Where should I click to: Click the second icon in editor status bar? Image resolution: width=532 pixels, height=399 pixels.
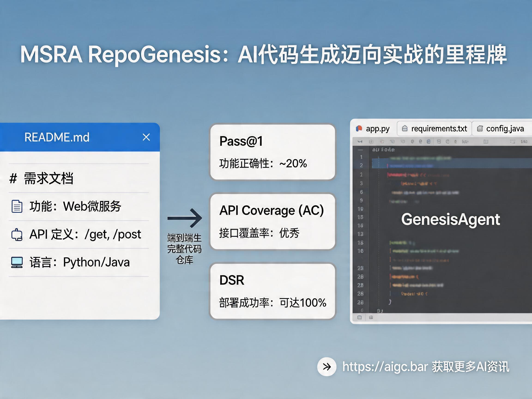tap(371, 317)
